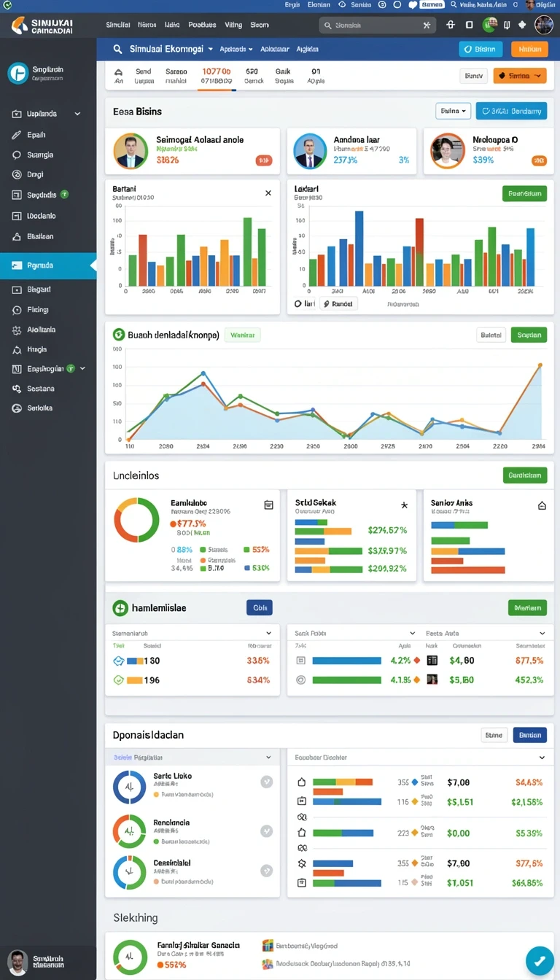Click the blue Cbla button
The height and width of the screenshot is (980, 560).
click(x=260, y=607)
